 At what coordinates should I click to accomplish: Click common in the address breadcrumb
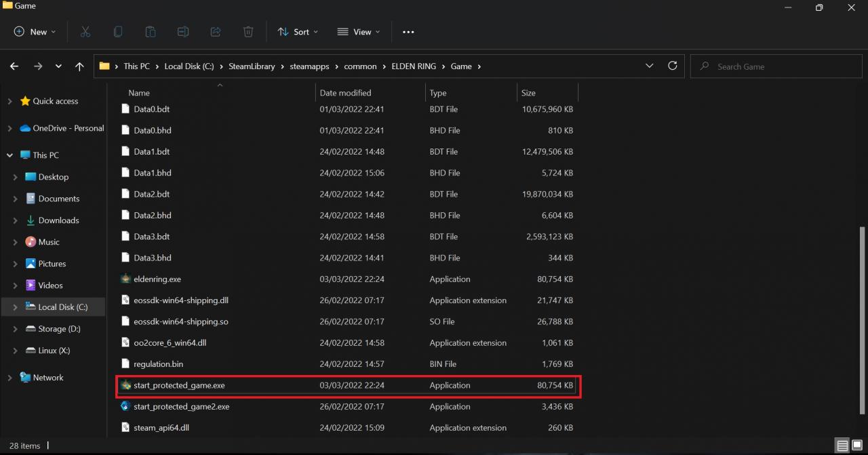click(x=360, y=66)
